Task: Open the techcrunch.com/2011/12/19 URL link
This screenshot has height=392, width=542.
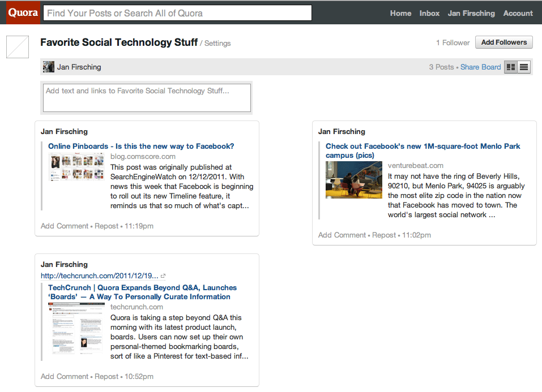Action: tap(100, 275)
